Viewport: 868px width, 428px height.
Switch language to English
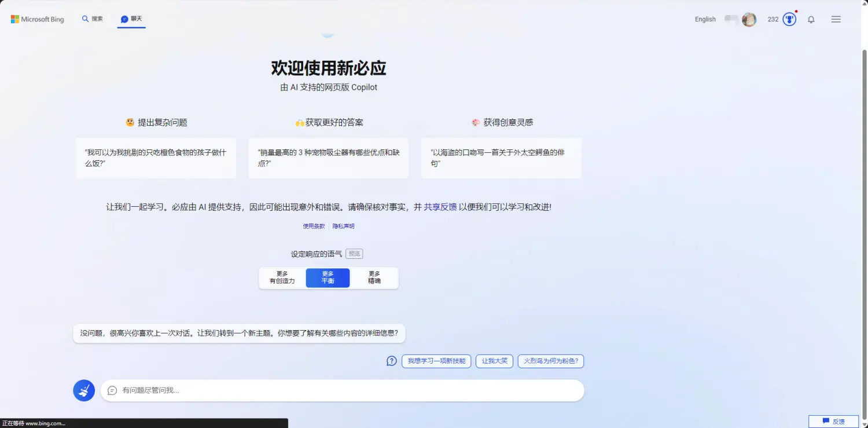click(x=705, y=19)
